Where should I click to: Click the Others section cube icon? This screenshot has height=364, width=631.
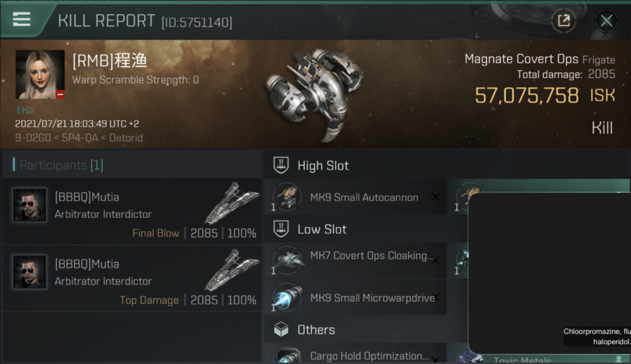pos(281,330)
